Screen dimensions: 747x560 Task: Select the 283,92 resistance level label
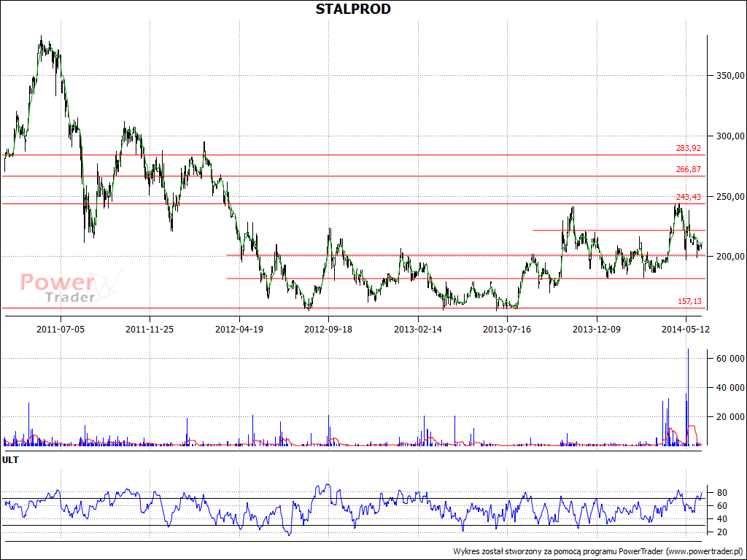click(689, 149)
